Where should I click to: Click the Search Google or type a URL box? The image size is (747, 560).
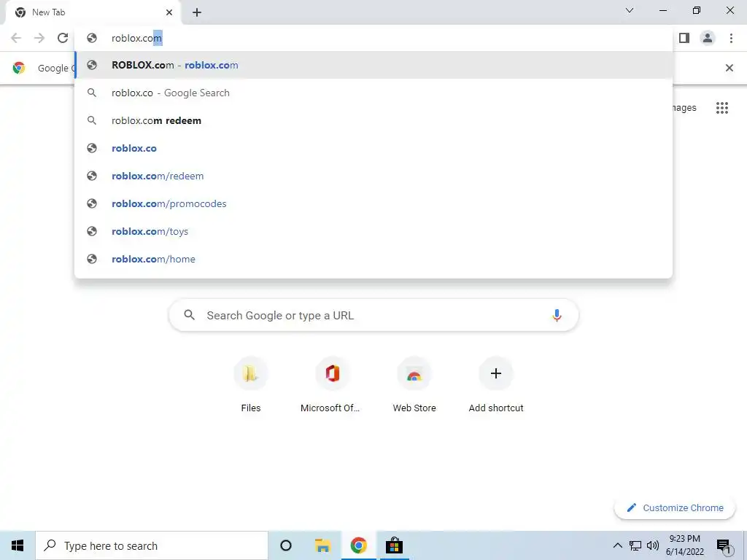point(373,315)
